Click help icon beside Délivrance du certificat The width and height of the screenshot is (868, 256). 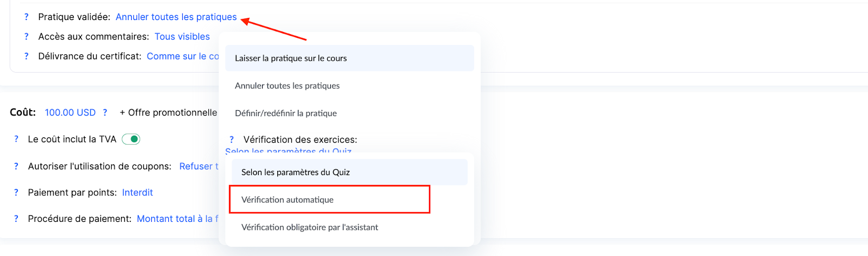coord(26,56)
